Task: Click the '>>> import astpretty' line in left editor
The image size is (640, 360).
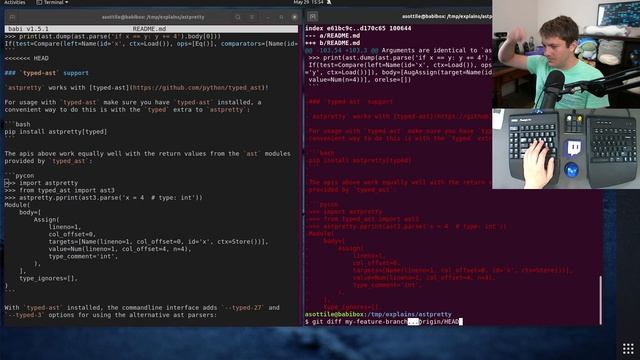Action: [x=41, y=183]
